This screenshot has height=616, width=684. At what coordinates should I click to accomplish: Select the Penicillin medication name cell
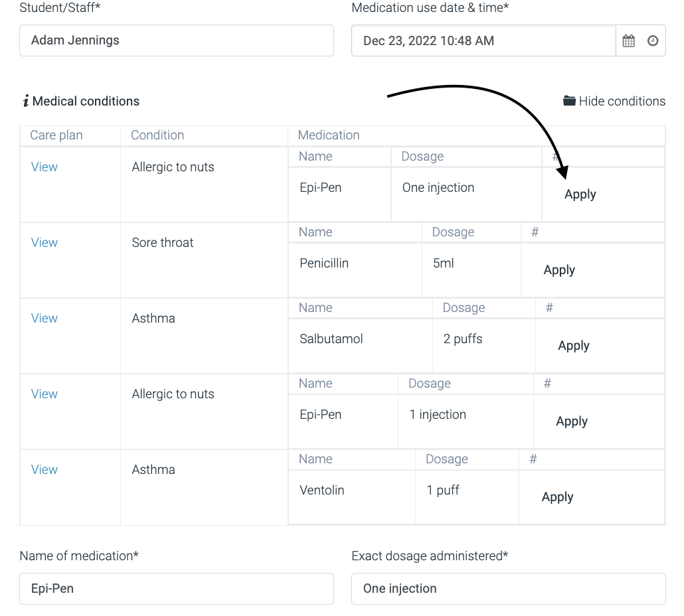pos(324,264)
